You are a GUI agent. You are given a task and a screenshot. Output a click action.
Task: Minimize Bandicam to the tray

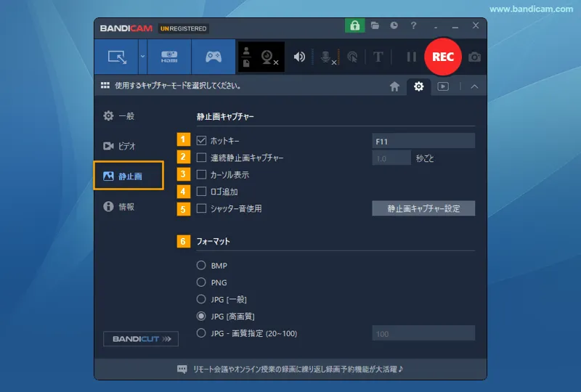click(436, 27)
